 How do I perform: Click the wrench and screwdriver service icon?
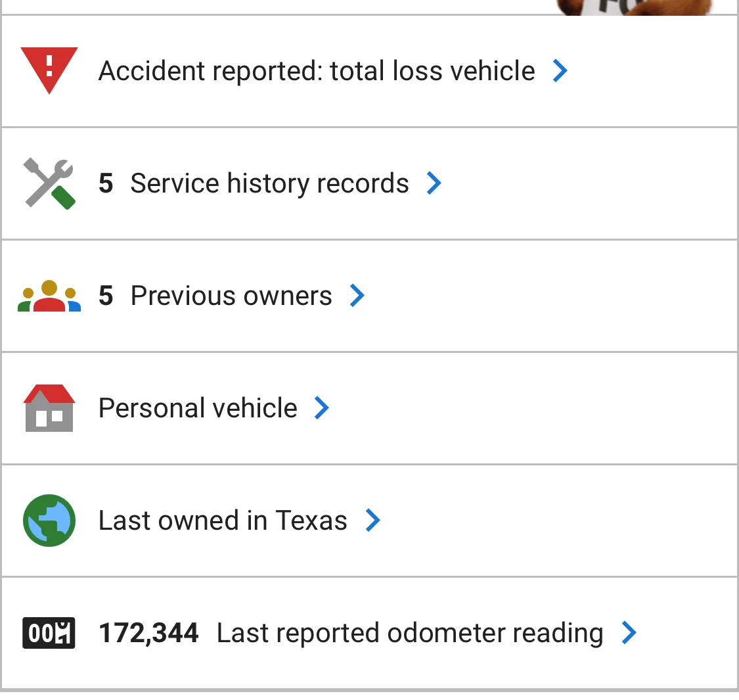click(49, 183)
